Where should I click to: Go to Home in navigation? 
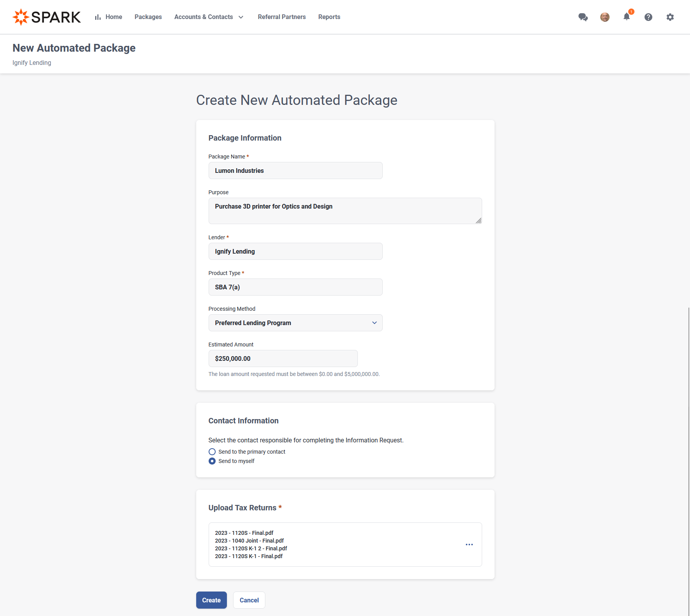(x=113, y=17)
